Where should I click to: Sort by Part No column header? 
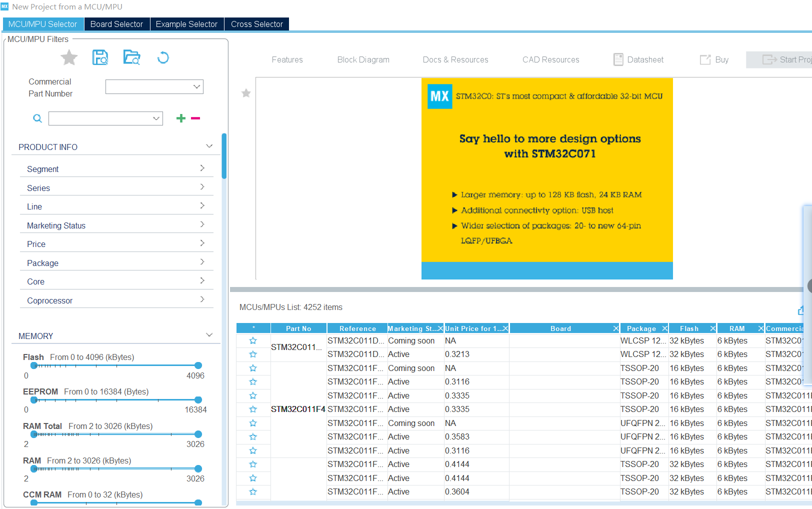298,328
